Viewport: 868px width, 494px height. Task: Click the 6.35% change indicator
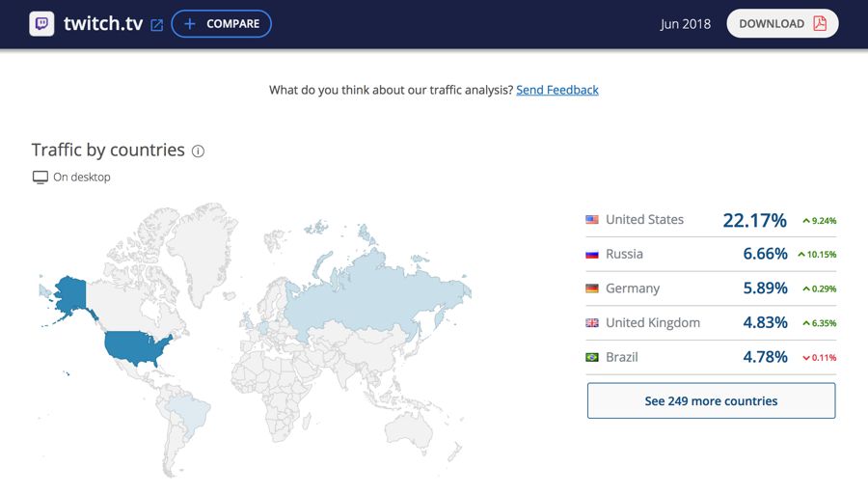(x=819, y=323)
